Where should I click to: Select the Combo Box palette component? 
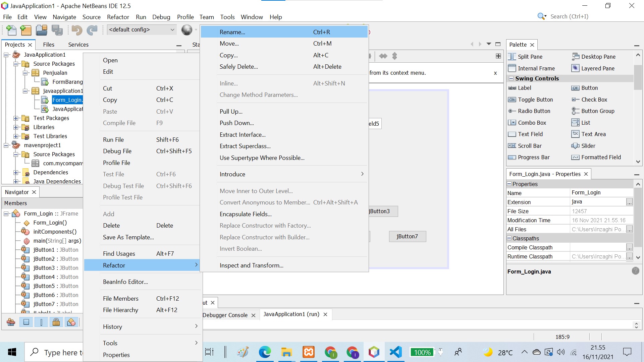[x=532, y=123]
